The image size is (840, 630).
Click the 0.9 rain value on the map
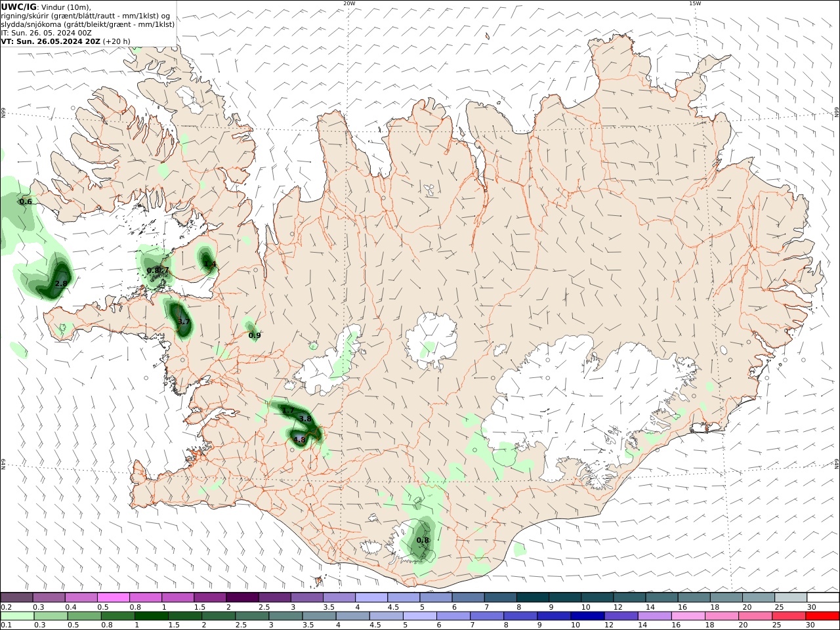255,335
